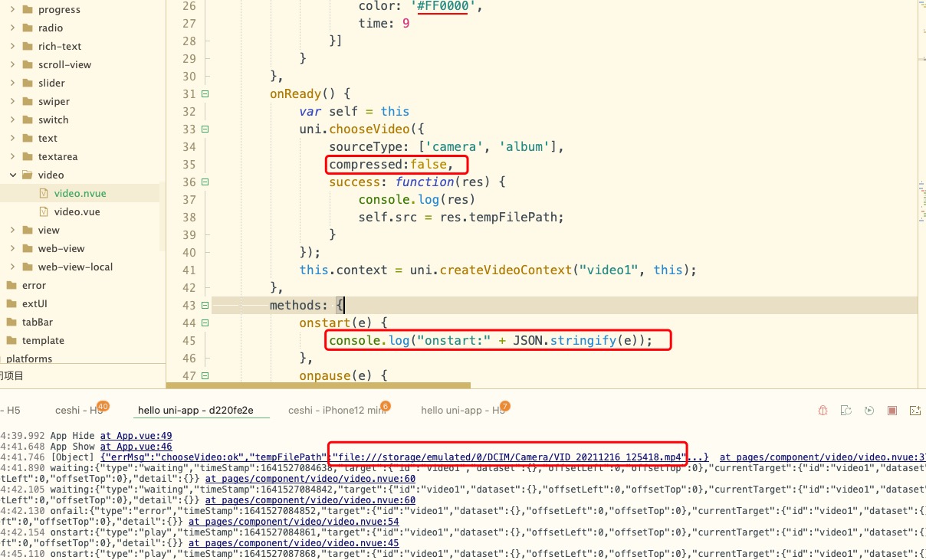
Task: Click the editor horizontal scrollbar
Action: click(x=341, y=385)
